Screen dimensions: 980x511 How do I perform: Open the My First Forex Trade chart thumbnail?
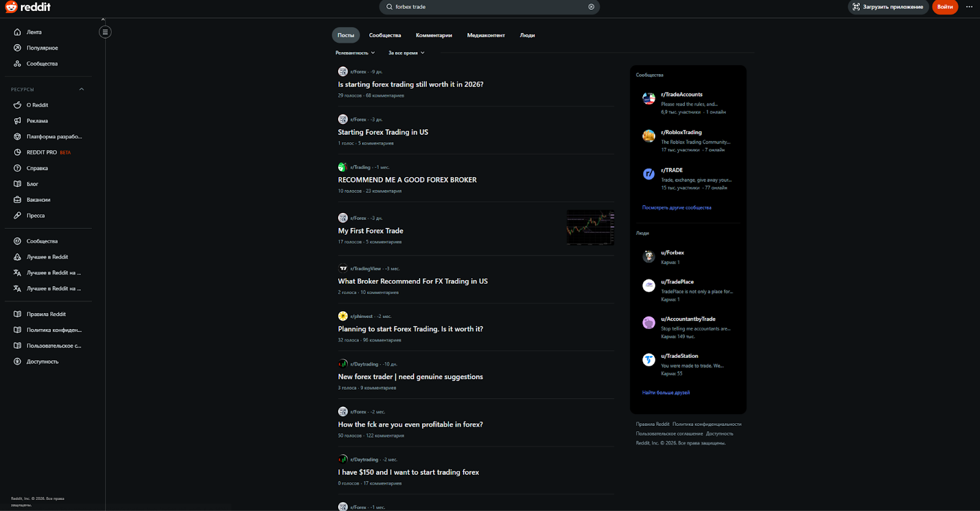[590, 227]
